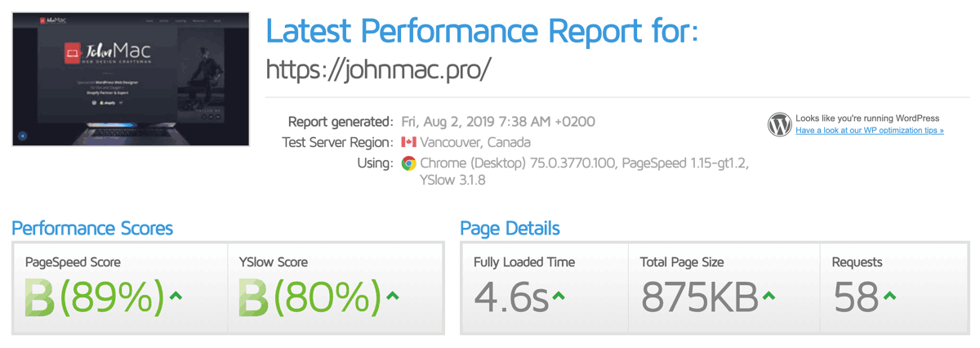Click the Performance Scores heading
The width and height of the screenshot is (980, 348).
92,228
